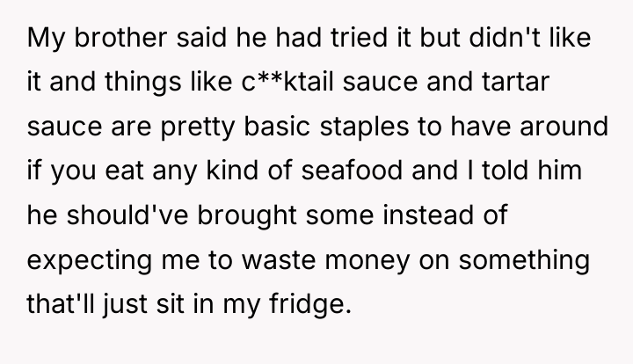Click the word "seafood" in the paragraph

click(x=352, y=170)
